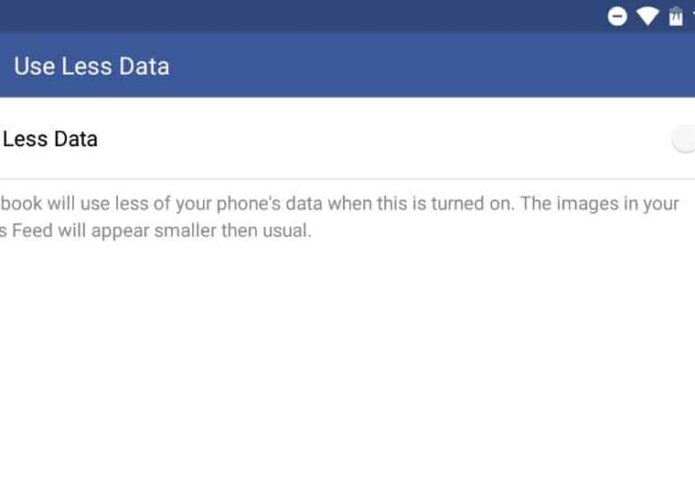Tap the Do Not Disturb status icon
The image size is (695, 500).
[617, 17]
